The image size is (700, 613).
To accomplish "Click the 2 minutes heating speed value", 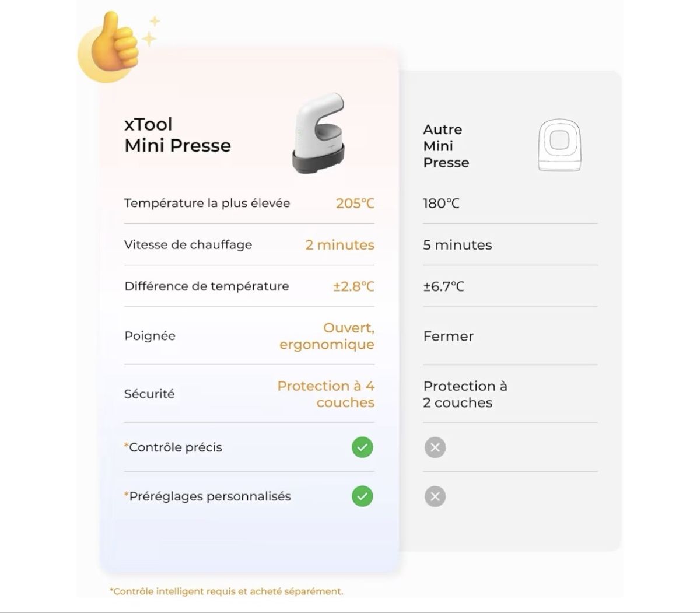I will click(340, 245).
